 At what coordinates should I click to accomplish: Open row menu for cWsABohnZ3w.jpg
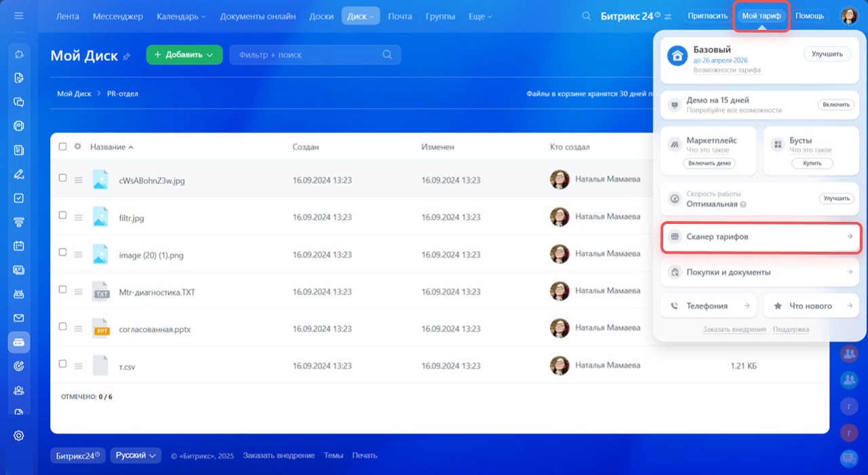pyautogui.click(x=78, y=180)
